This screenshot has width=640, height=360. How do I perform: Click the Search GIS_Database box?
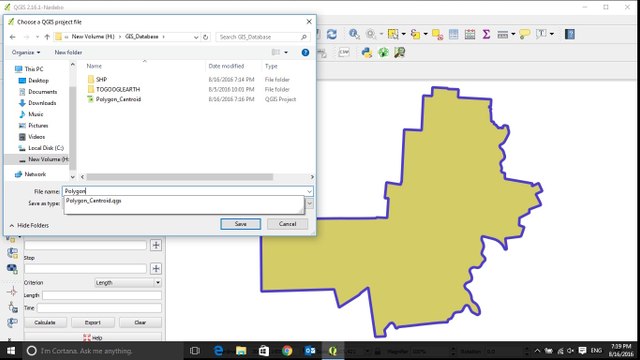coord(262,37)
